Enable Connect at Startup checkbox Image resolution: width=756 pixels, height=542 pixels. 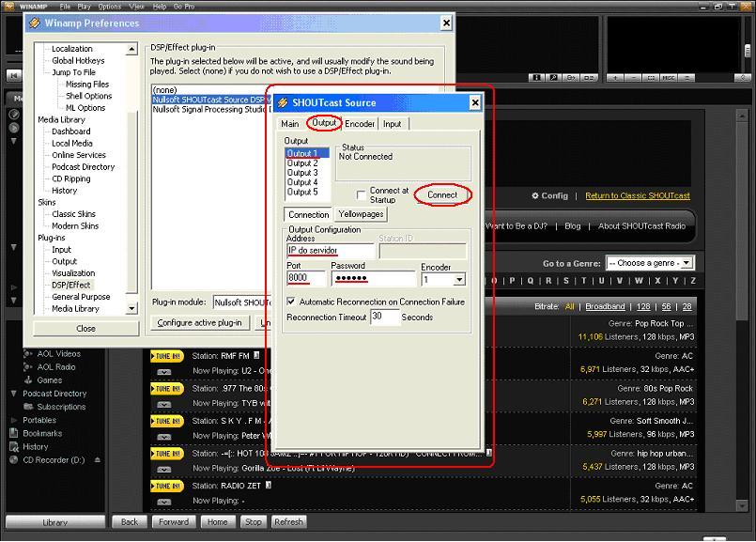click(362, 195)
